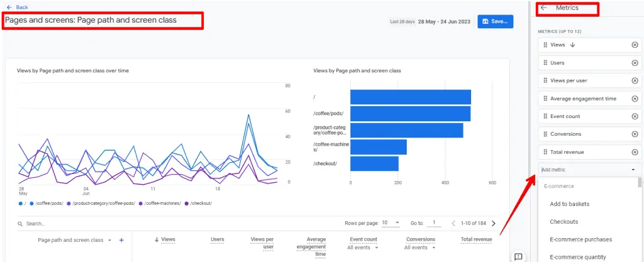
Task: Click the /coffee/pods/ bar in chart
Action: 410,114
